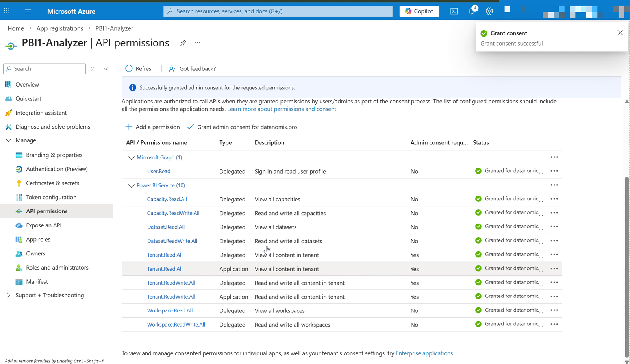Go to Authentication (Preview)

(x=57, y=169)
